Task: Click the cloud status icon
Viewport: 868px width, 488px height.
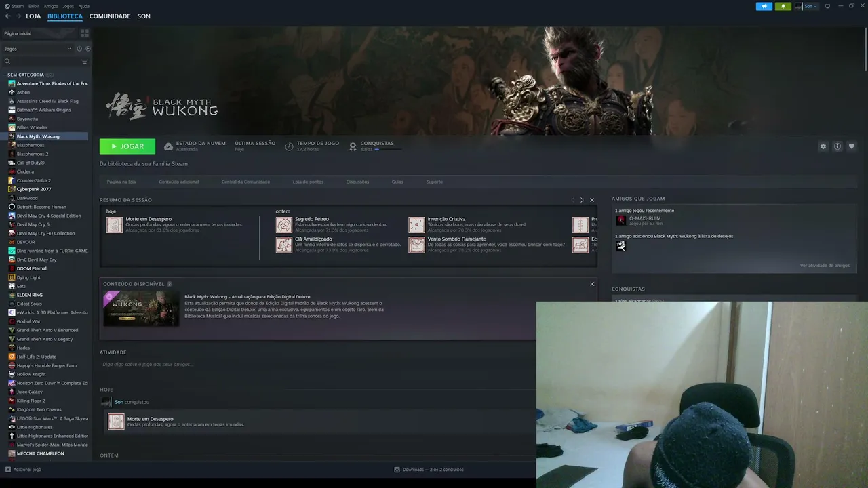Action: point(169,146)
